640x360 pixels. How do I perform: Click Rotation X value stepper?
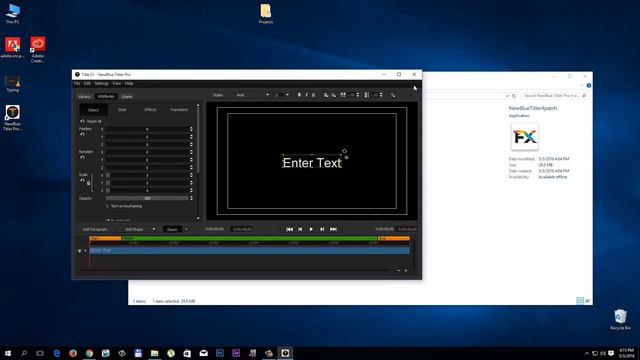tap(191, 152)
